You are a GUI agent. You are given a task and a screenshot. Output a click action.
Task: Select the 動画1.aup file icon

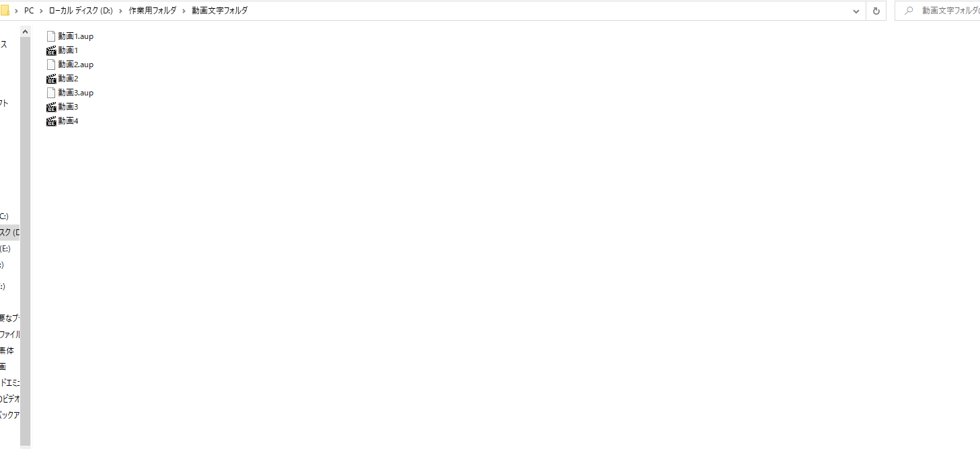click(51, 36)
